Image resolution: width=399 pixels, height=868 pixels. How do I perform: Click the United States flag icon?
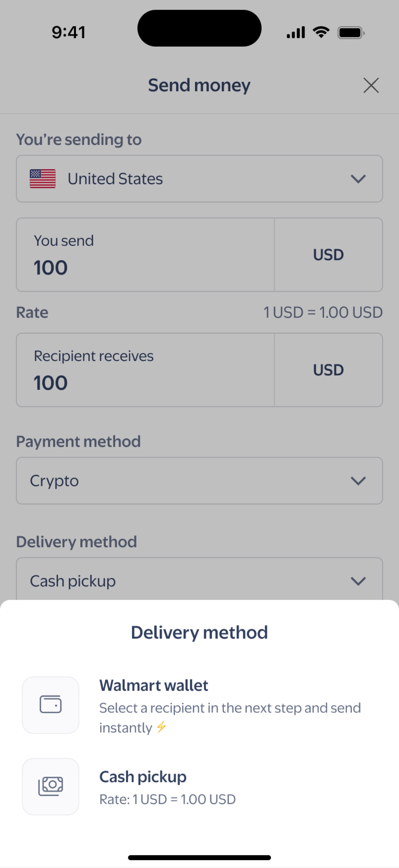43,179
